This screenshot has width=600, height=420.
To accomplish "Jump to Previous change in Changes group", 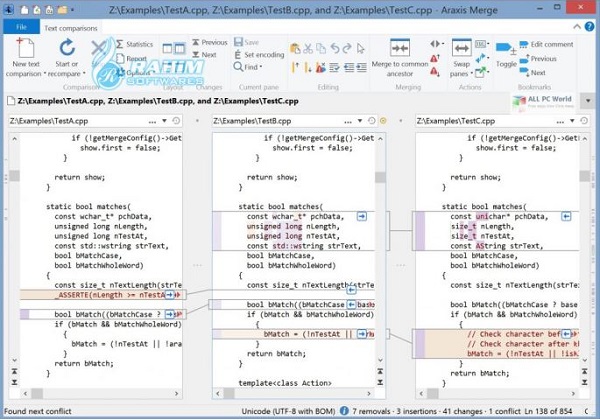I will click(x=210, y=42).
